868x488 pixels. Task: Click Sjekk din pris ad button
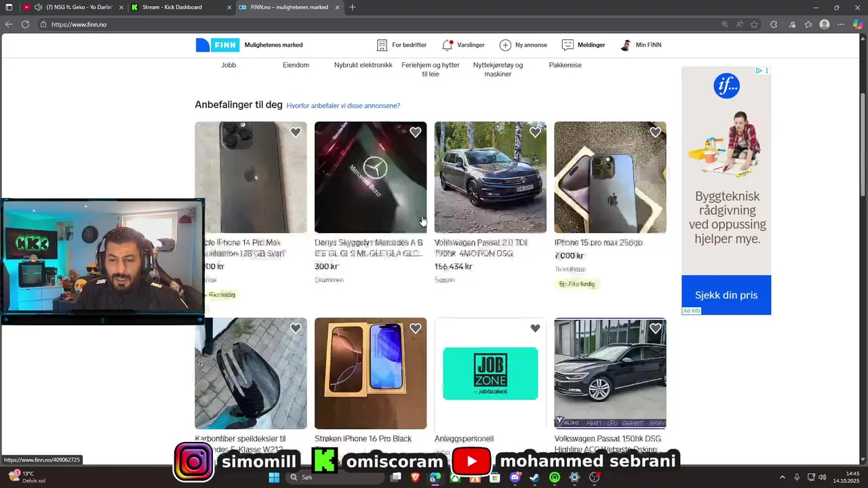tap(726, 295)
